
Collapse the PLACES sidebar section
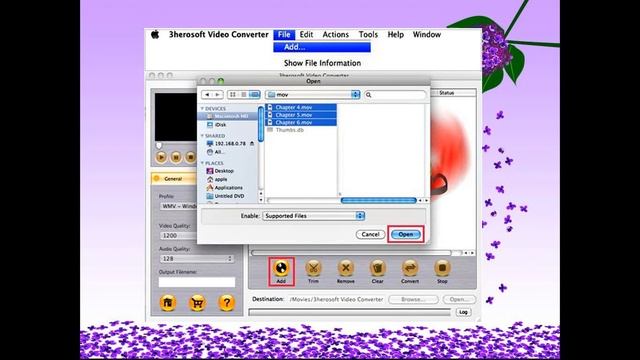click(x=202, y=163)
